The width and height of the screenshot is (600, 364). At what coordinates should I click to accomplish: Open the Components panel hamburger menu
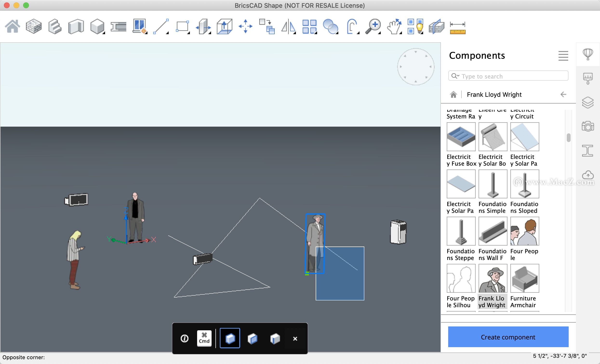pos(563,56)
